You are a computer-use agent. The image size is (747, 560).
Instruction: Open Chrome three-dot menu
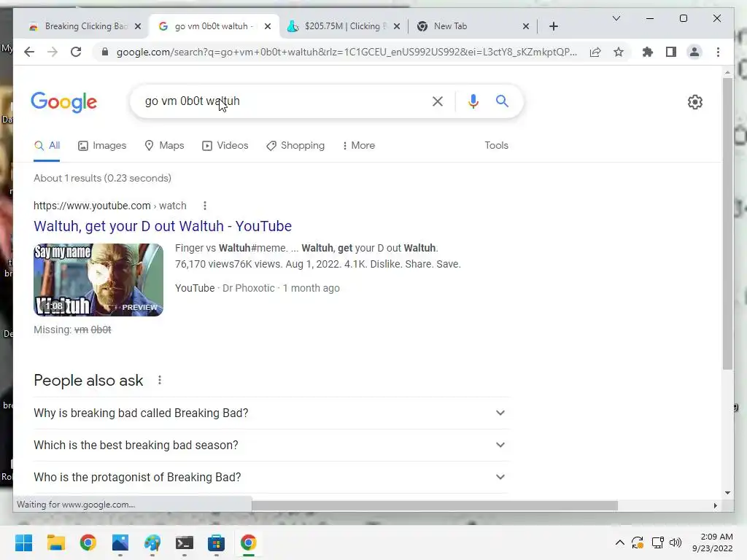(x=718, y=52)
